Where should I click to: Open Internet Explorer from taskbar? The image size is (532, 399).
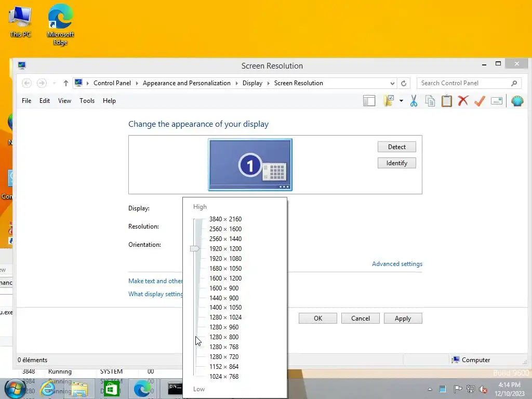pyautogui.click(x=48, y=389)
